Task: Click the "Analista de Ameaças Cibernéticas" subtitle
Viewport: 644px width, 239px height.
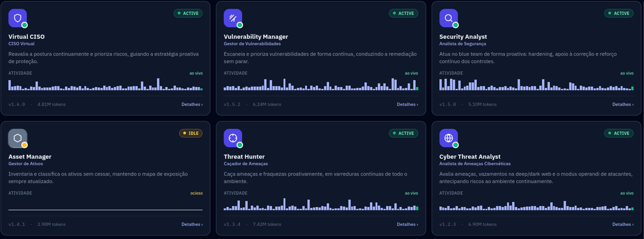Action: [475, 164]
